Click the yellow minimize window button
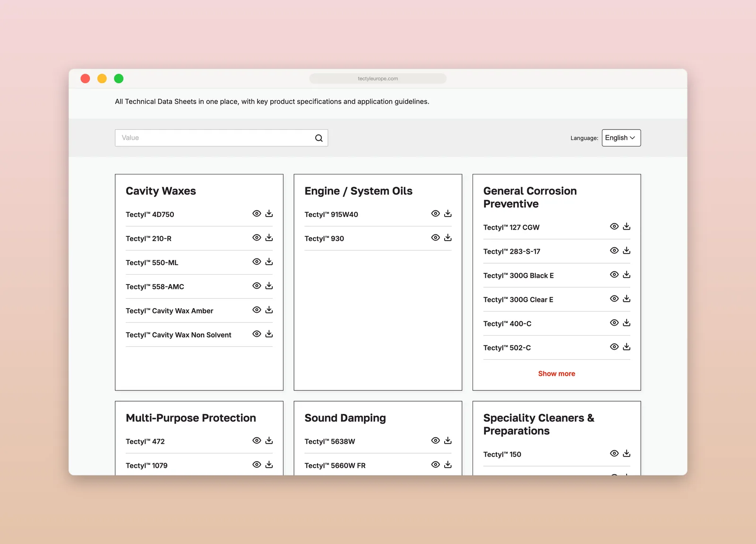Viewport: 756px width, 544px height. pyautogui.click(x=102, y=78)
